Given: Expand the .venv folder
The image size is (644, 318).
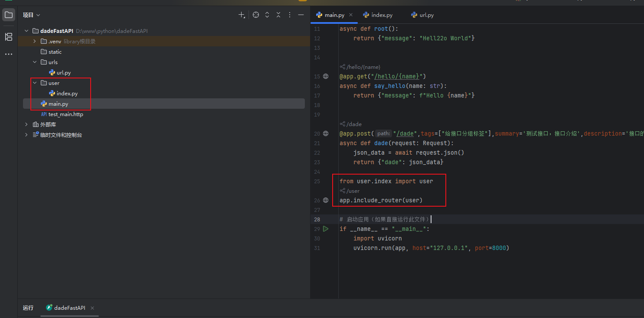Looking at the screenshot, I should point(35,42).
